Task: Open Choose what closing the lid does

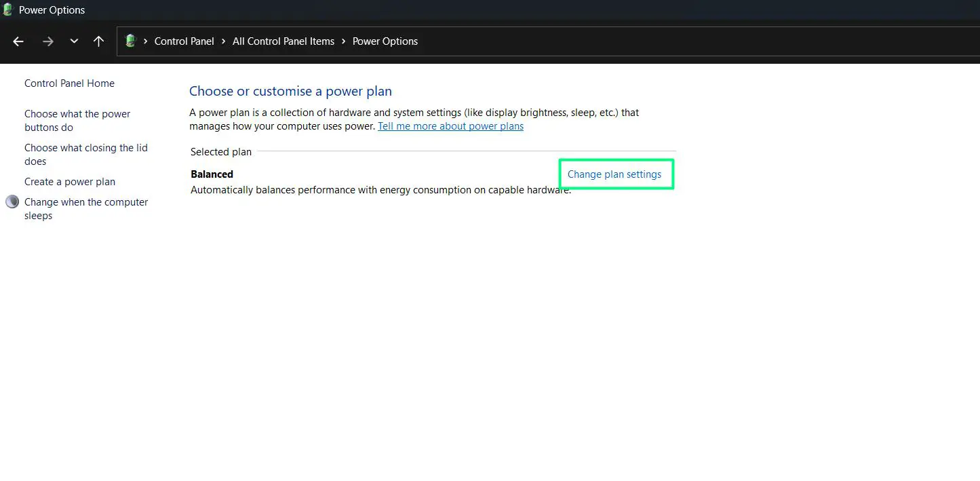Action: tap(85, 154)
